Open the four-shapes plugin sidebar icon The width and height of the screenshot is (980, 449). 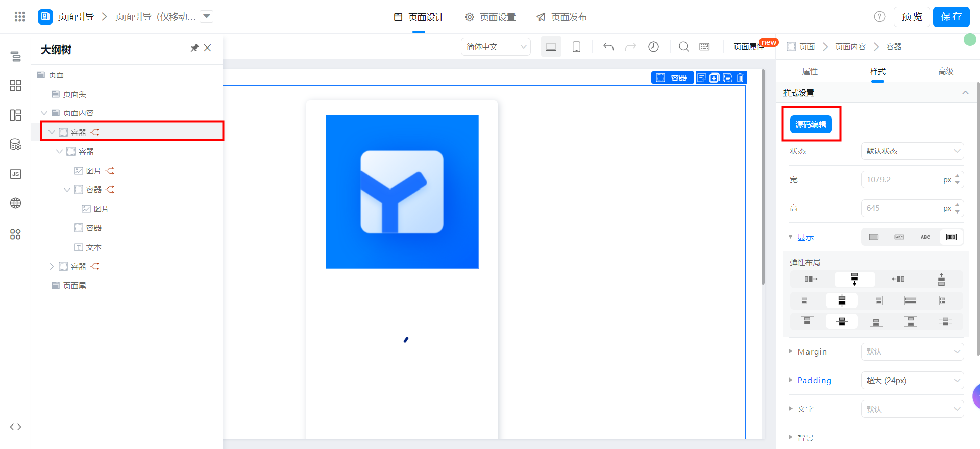(x=16, y=234)
